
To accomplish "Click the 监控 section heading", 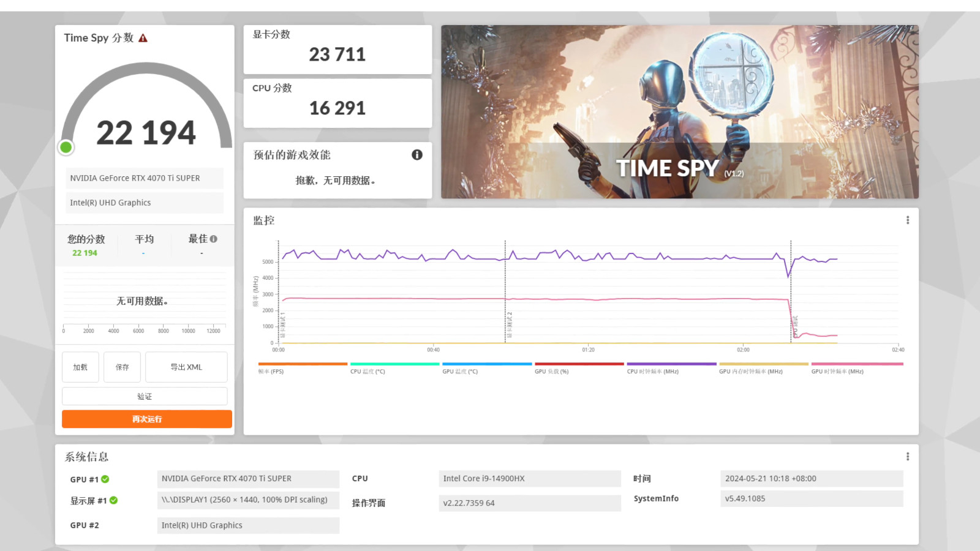I will coord(264,220).
